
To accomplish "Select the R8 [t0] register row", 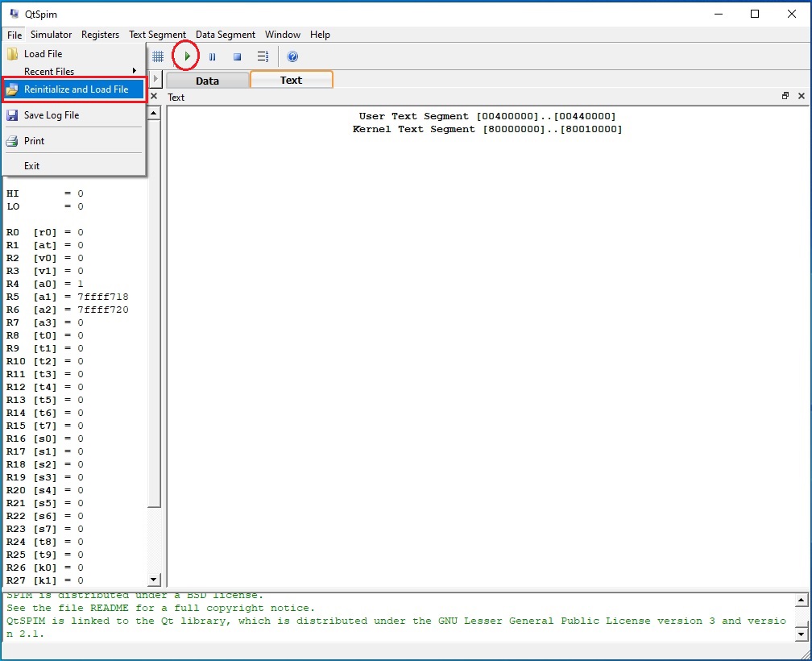I will (44, 335).
